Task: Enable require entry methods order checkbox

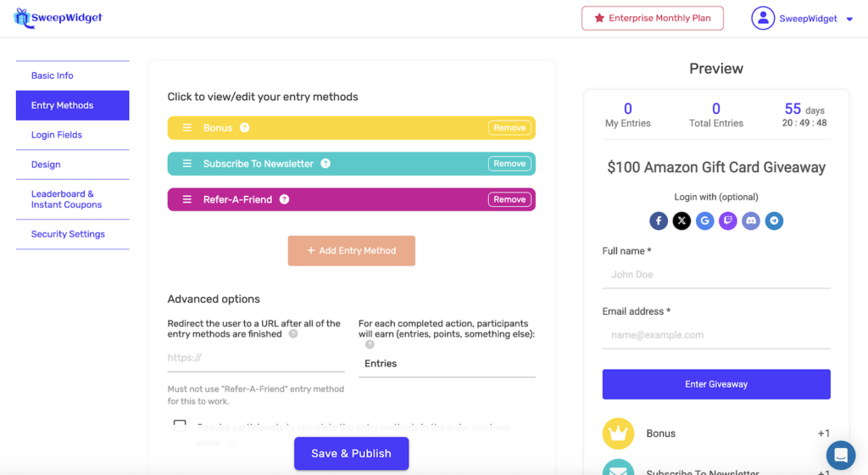Action: click(x=180, y=426)
